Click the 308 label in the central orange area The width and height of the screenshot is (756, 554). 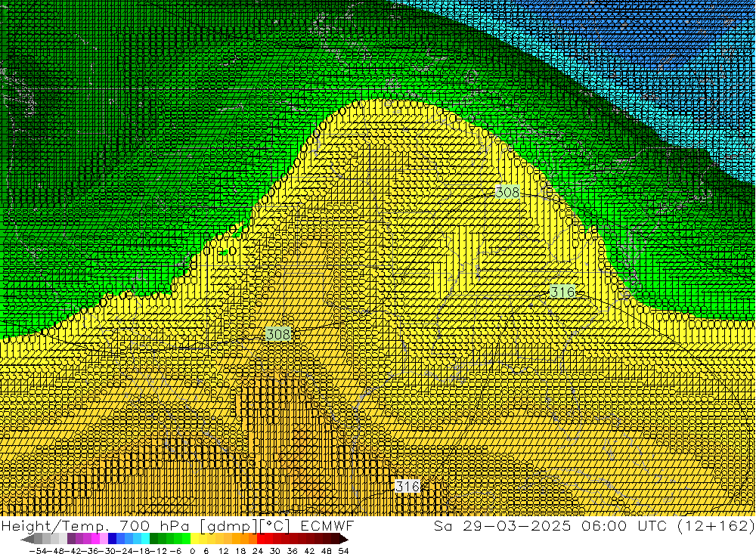pos(278,334)
